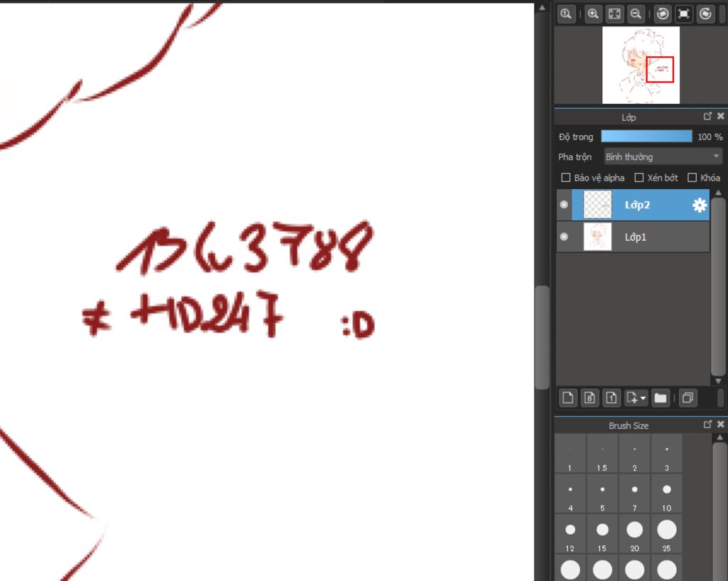The image size is (728, 581).
Task: Click Brush Size panel scroll up arrow
Action: point(719,437)
